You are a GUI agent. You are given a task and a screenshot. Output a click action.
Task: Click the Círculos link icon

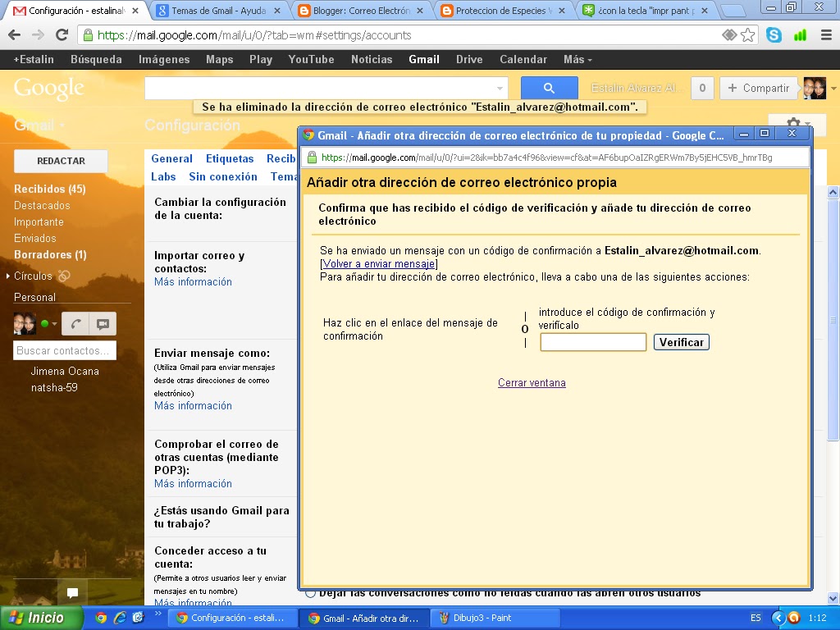pos(64,276)
